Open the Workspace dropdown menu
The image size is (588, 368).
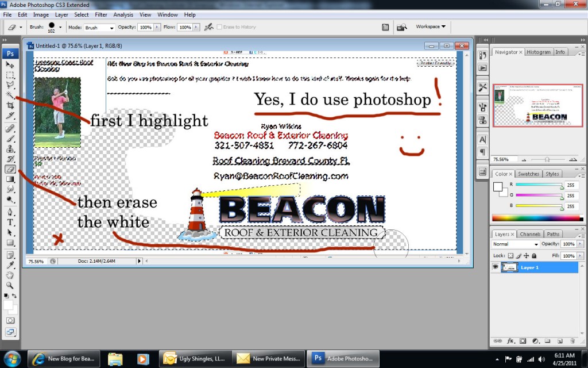[431, 26]
